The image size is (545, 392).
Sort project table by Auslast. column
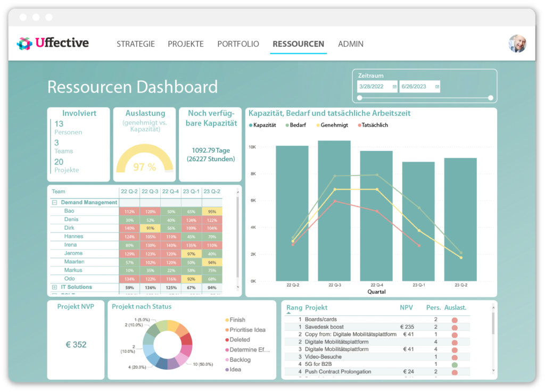tap(456, 307)
